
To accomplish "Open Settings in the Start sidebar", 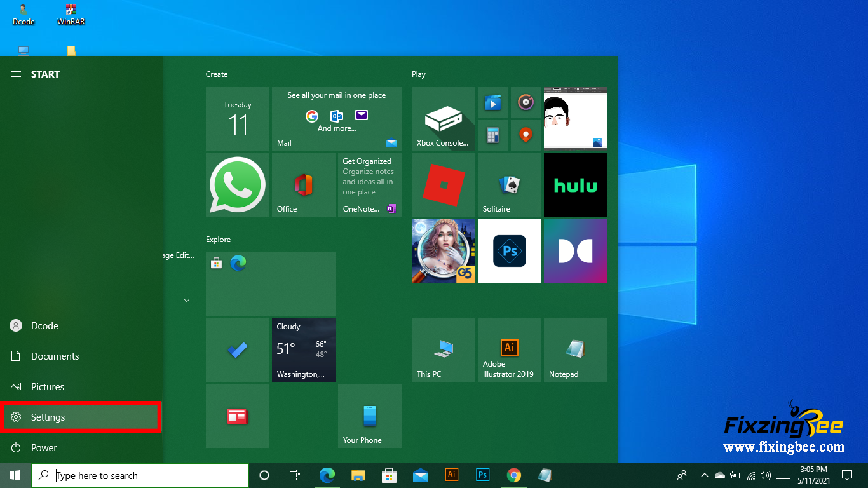I will click(81, 417).
